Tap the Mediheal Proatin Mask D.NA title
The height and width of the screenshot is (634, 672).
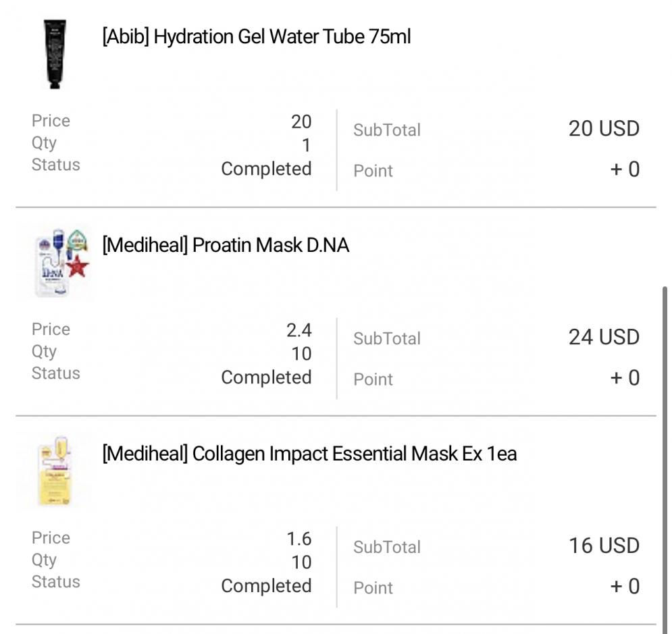click(226, 245)
